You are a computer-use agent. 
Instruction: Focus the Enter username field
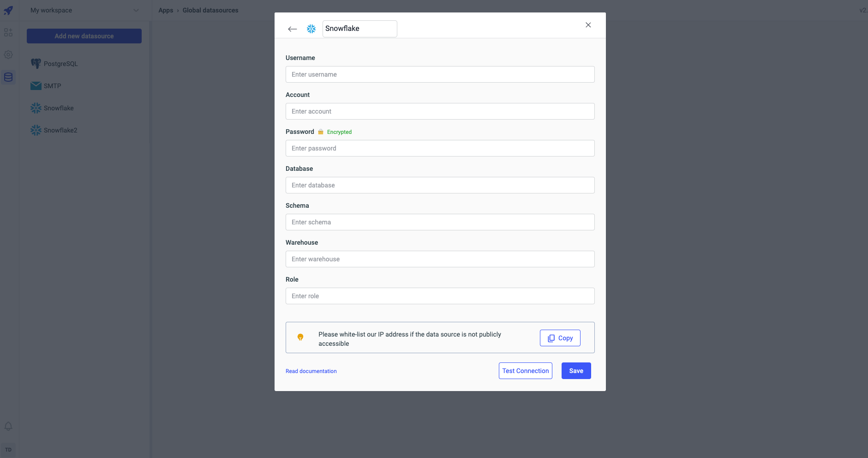(x=440, y=74)
